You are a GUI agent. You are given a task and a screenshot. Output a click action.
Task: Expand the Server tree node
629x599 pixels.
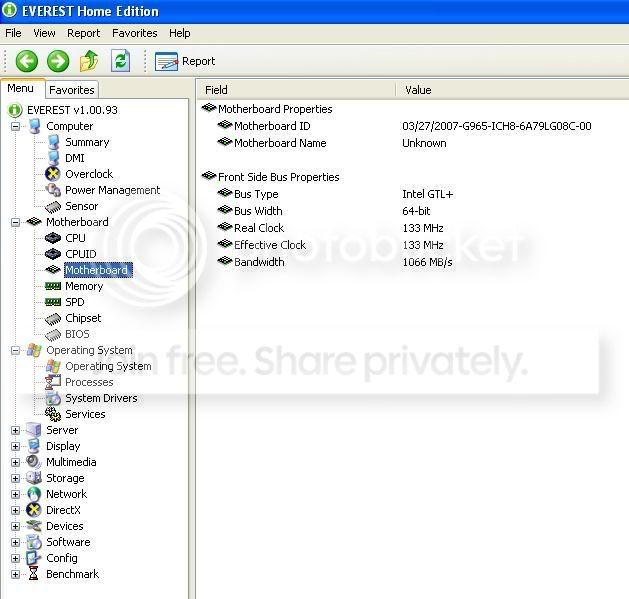[15, 430]
